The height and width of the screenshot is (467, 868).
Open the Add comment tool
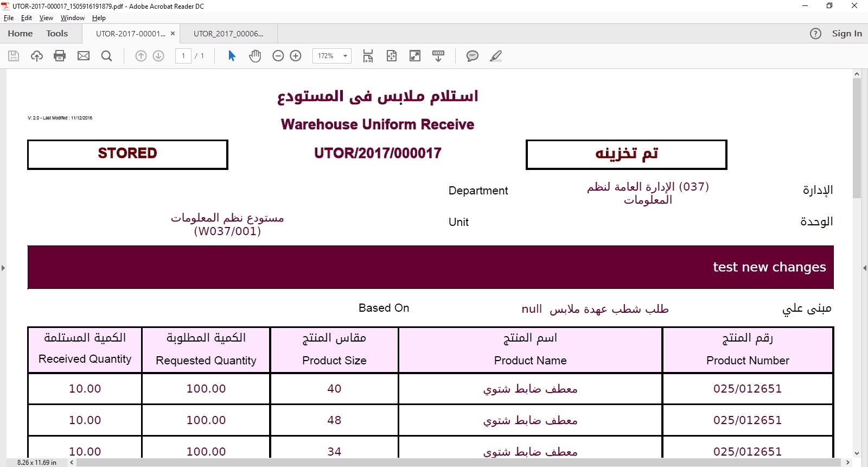pos(473,56)
